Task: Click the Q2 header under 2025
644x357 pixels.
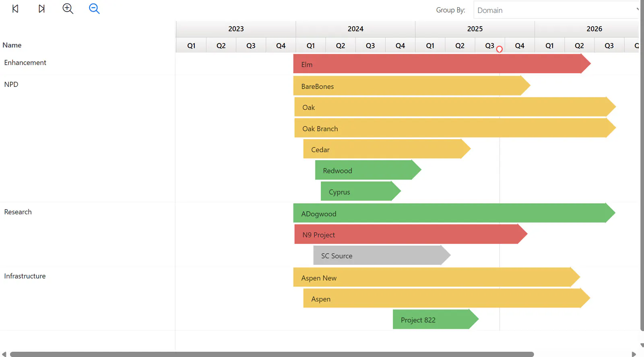Action: point(460,45)
